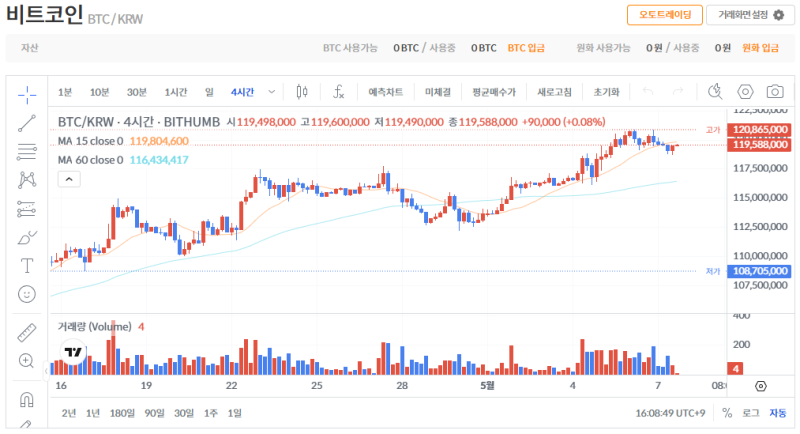Open chart settings hexagon icon

click(745, 92)
